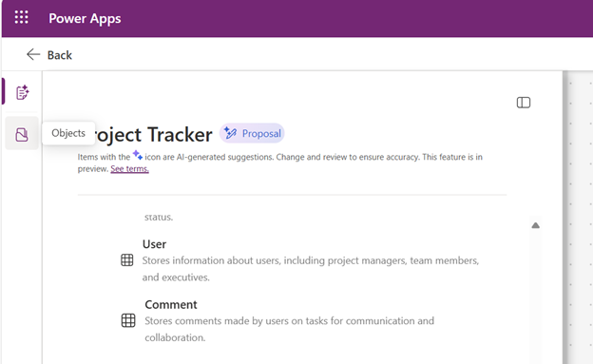The height and width of the screenshot is (364, 593).
Task: Open the app launcher waffle icon
Action: pyautogui.click(x=21, y=17)
